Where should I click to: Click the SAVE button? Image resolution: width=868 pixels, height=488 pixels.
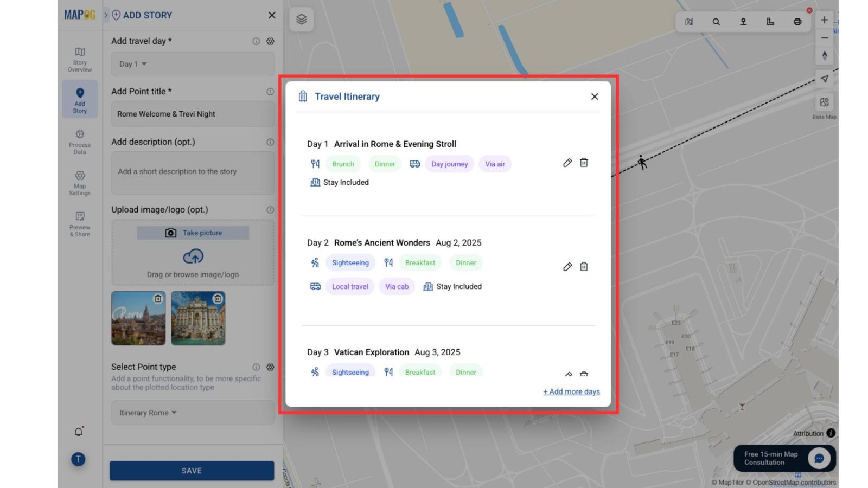pyautogui.click(x=192, y=471)
